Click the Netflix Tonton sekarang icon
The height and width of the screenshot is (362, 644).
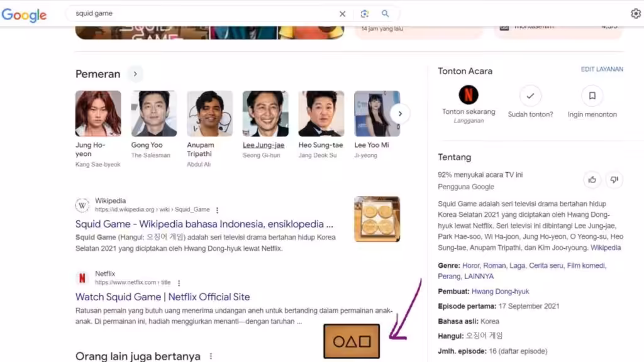point(469,96)
